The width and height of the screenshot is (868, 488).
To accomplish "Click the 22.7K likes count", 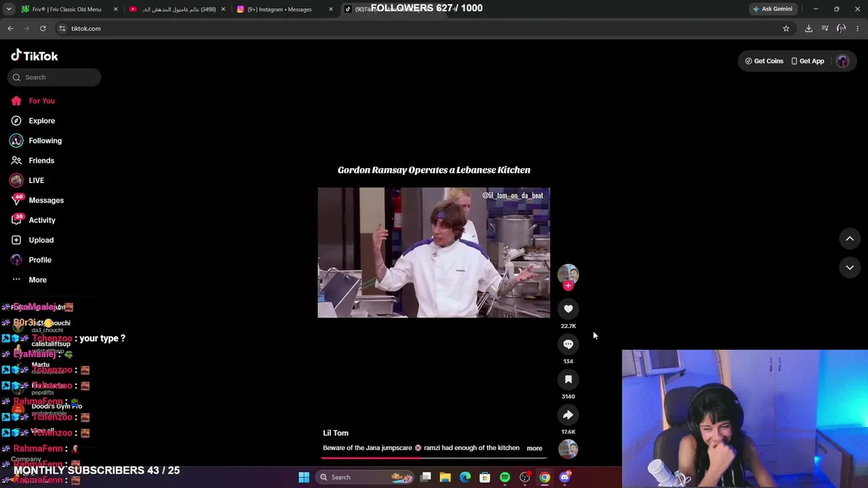I will click(568, 326).
